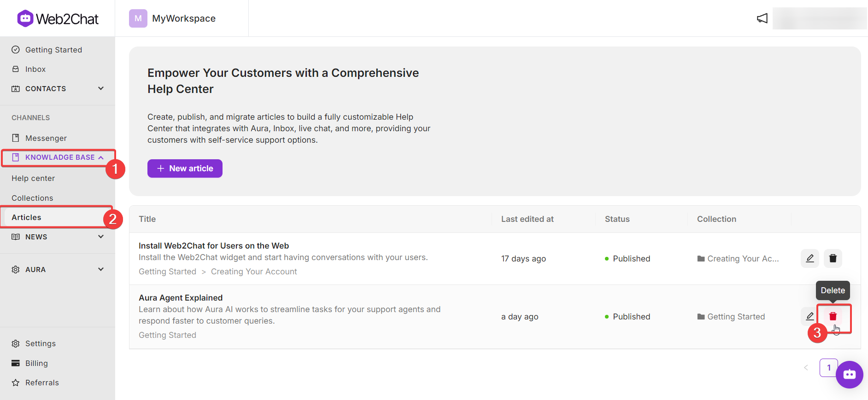
Task: Click MyWorkspace name in header
Action: pyautogui.click(x=184, y=18)
